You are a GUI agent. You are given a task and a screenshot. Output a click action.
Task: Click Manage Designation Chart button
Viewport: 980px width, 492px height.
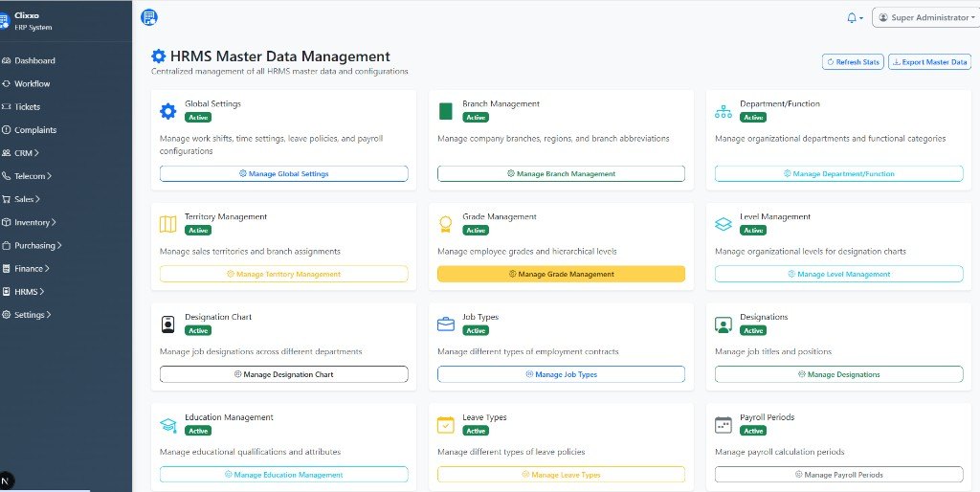(283, 374)
